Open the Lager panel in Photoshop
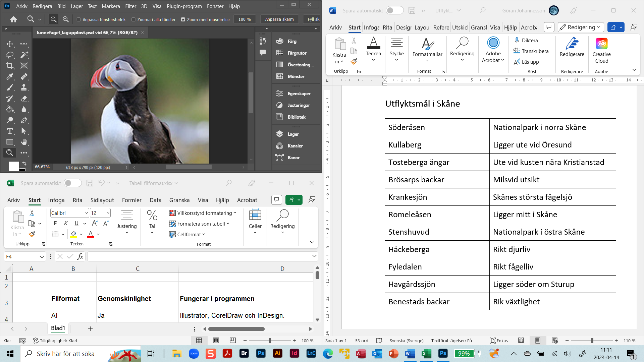Screen dimensions: 644x362 293,134
